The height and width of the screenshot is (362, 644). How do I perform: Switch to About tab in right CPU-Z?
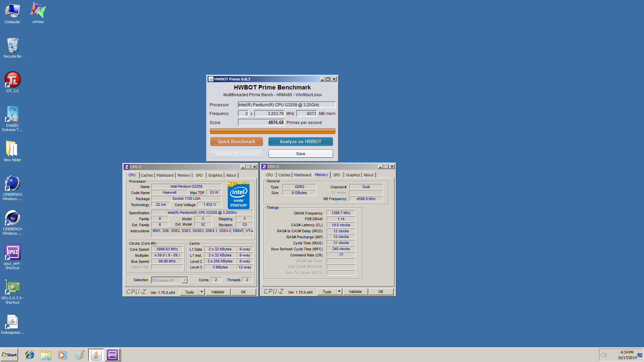tap(369, 175)
